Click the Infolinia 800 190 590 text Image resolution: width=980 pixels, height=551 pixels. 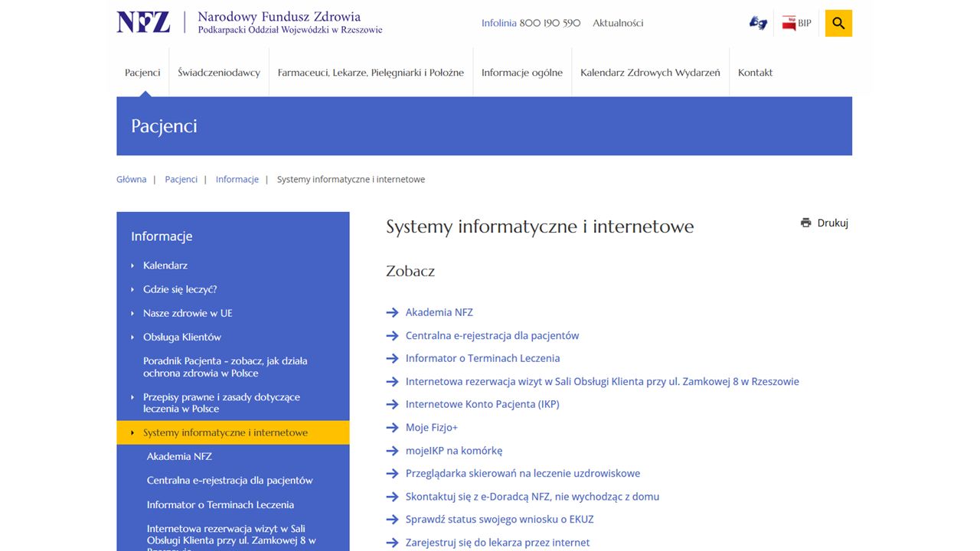point(531,23)
